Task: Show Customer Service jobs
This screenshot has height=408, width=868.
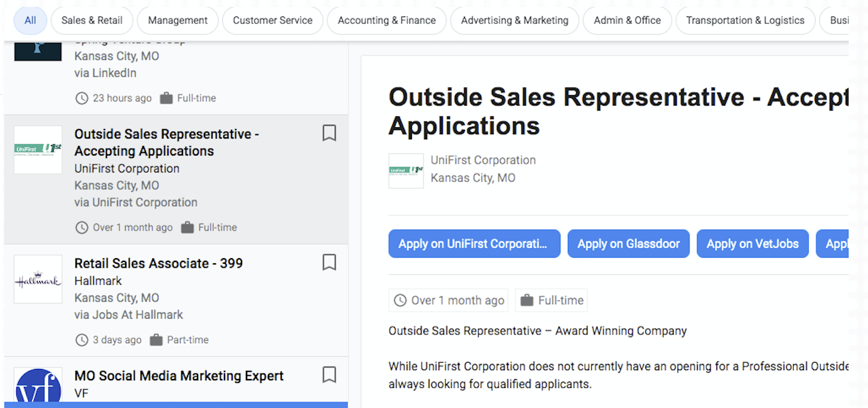Action: click(x=272, y=20)
